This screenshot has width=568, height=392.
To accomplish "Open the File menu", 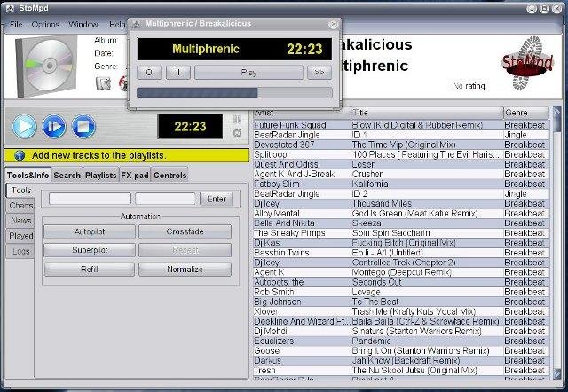I will point(16,25).
